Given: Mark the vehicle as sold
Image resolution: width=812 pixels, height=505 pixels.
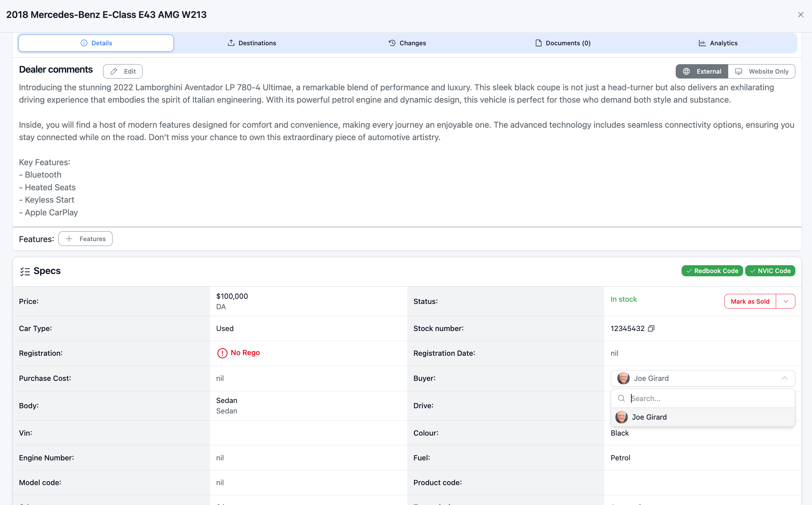Looking at the screenshot, I should [x=750, y=301].
